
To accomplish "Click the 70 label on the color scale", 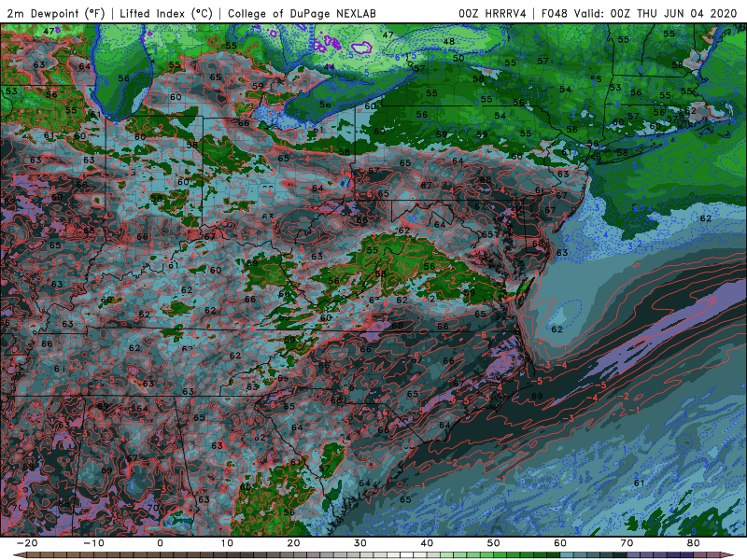I will pyautogui.click(x=627, y=543).
